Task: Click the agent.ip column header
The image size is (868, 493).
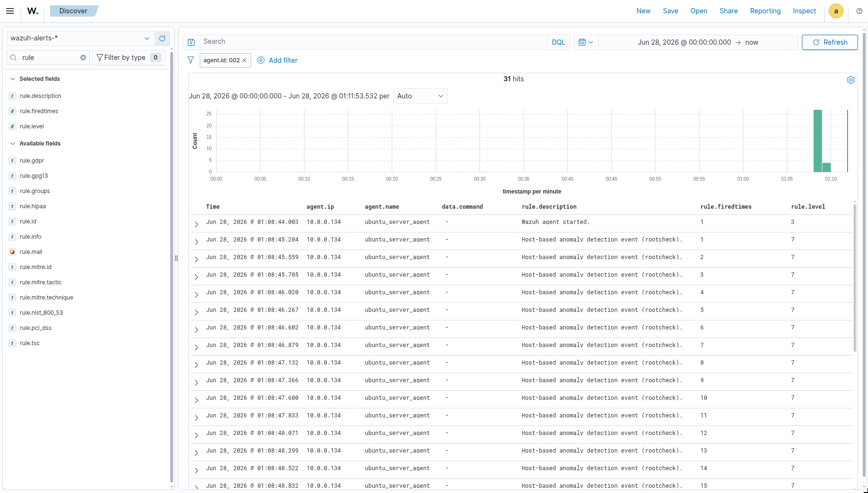Action: (320, 207)
